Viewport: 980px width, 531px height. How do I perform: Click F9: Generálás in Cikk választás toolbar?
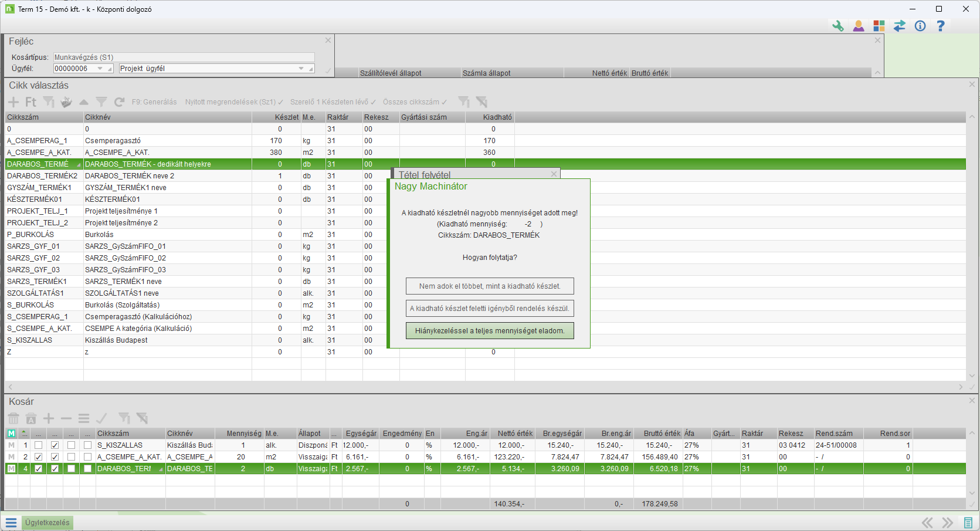154,102
